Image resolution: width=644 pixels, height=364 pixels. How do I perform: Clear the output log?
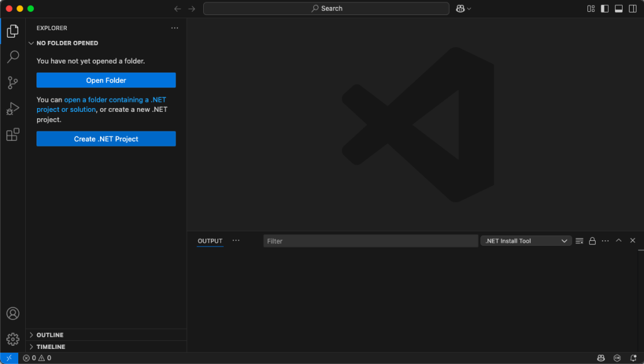pos(579,241)
